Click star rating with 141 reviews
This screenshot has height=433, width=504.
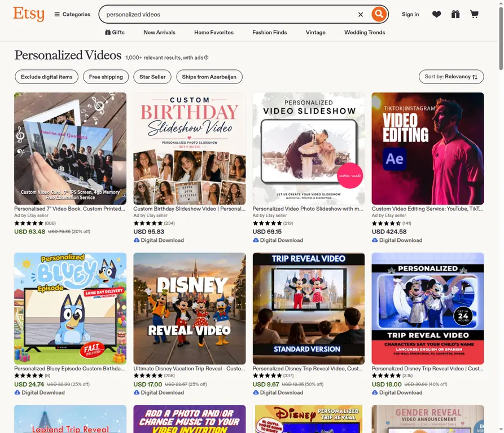pyautogui.click(x=392, y=223)
